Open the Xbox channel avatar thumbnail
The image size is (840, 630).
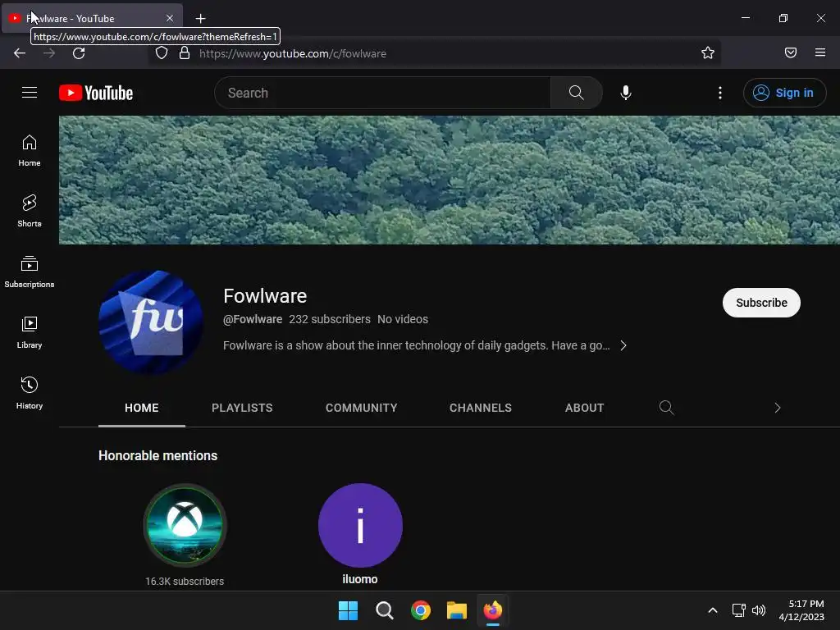click(x=185, y=525)
